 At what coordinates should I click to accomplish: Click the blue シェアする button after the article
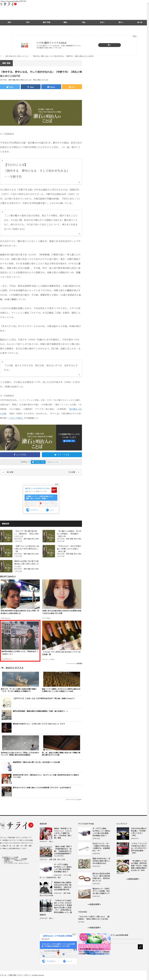click(x=20, y=455)
